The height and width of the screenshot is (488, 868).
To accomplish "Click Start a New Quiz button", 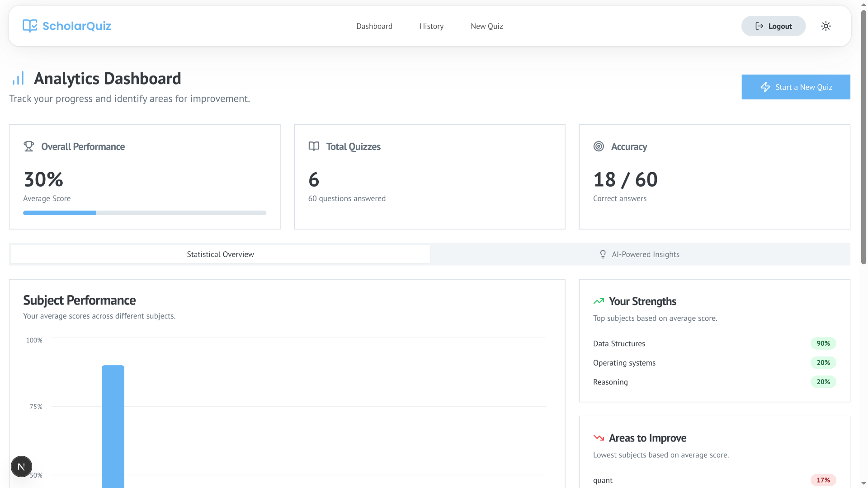I will (796, 87).
